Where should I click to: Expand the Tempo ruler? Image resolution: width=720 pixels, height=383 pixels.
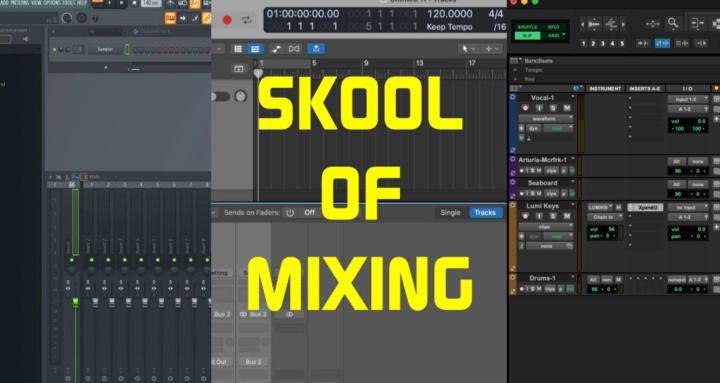click(515, 70)
